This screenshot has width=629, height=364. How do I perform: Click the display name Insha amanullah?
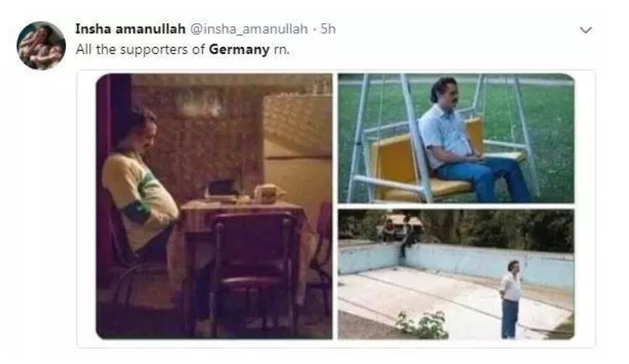pyautogui.click(x=130, y=29)
